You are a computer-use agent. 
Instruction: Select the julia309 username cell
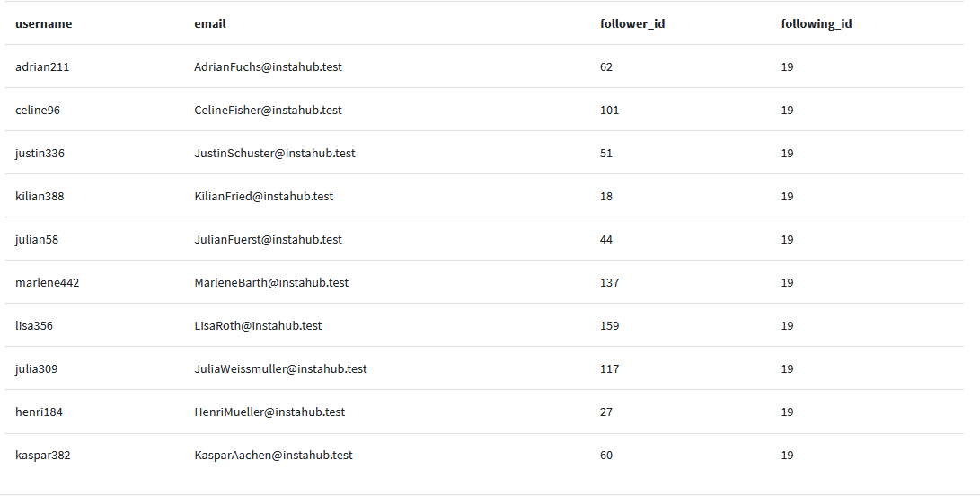[36, 369]
